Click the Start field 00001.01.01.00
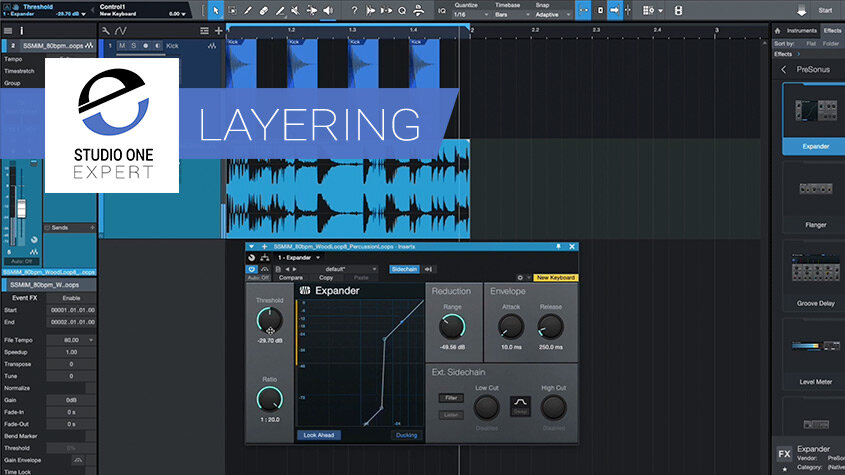This screenshot has width=845, height=475. point(72,310)
